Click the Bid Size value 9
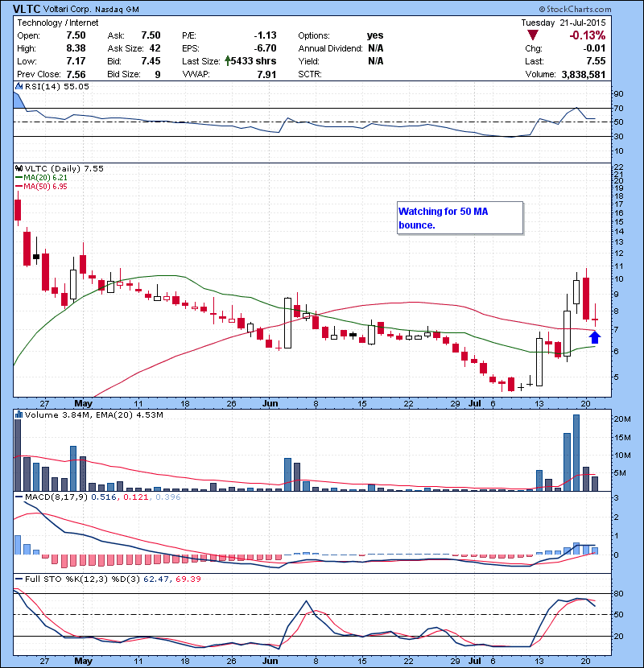 click(158, 74)
